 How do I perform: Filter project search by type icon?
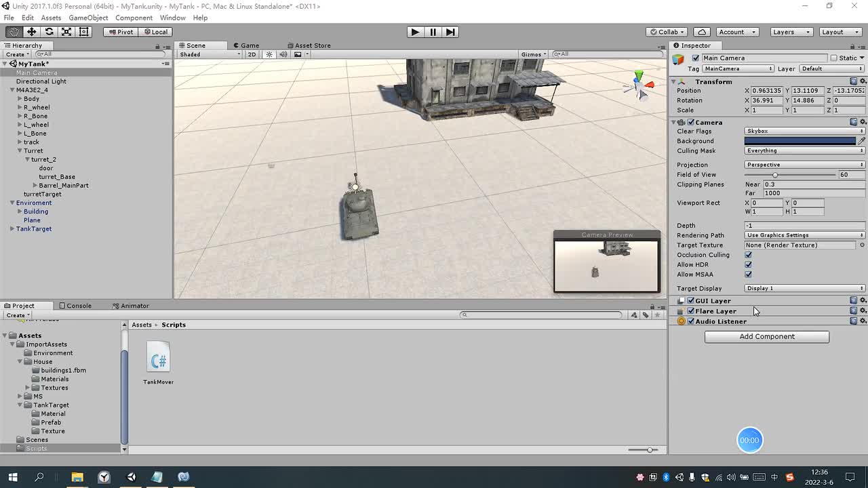(x=633, y=314)
